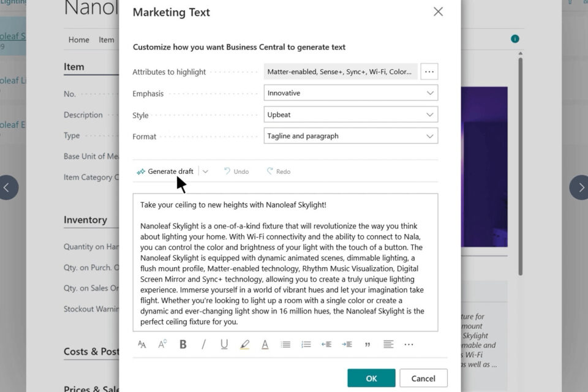Open the text alignment options
Screen dimensions: 588x392
pyautogui.click(x=388, y=344)
